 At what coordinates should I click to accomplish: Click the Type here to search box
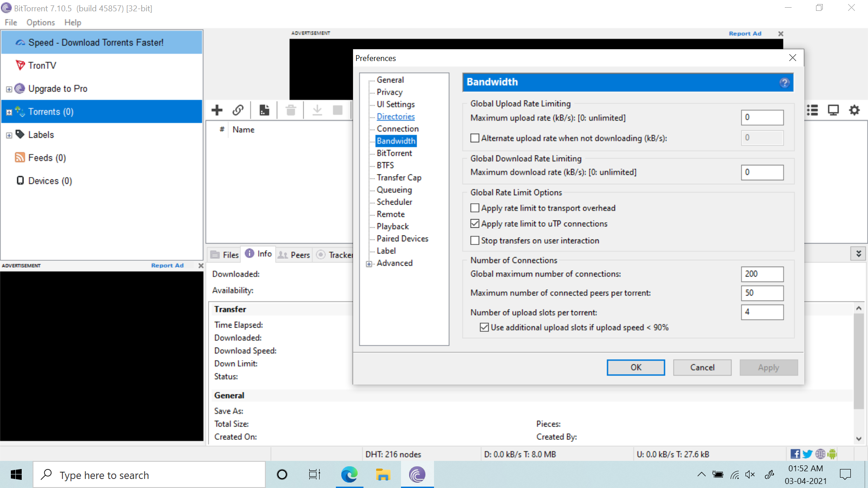tap(149, 474)
